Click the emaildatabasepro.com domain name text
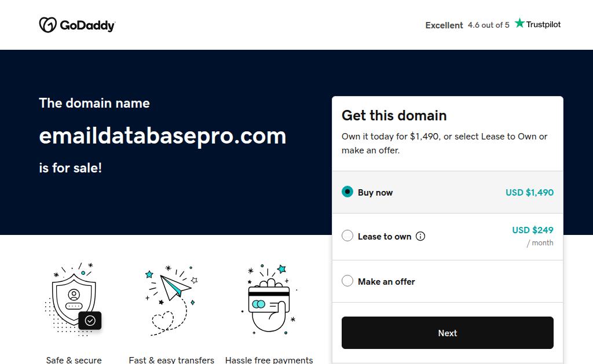The width and height of the screenshot is (593, 364). (x=163, y=136)
